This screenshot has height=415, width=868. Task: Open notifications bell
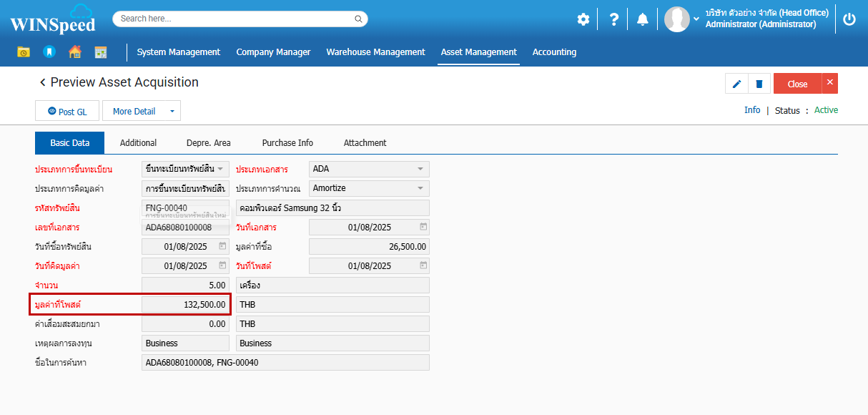[x=643, y=19]
